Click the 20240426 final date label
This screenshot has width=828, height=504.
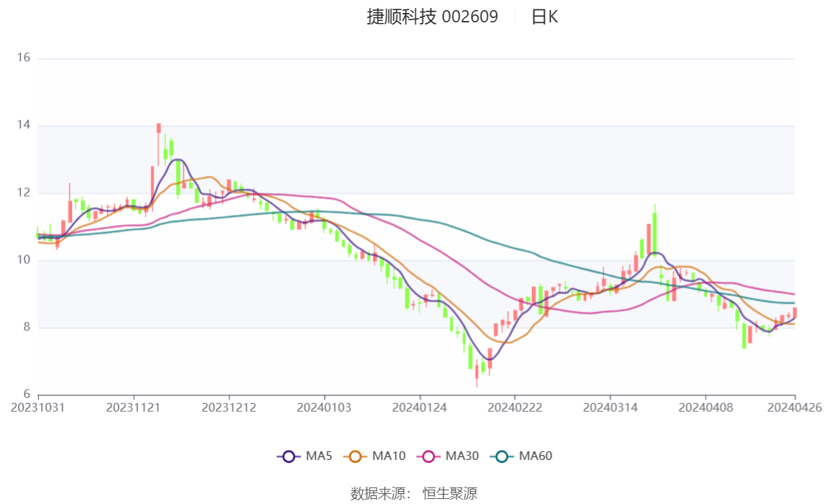pos(794,408)
